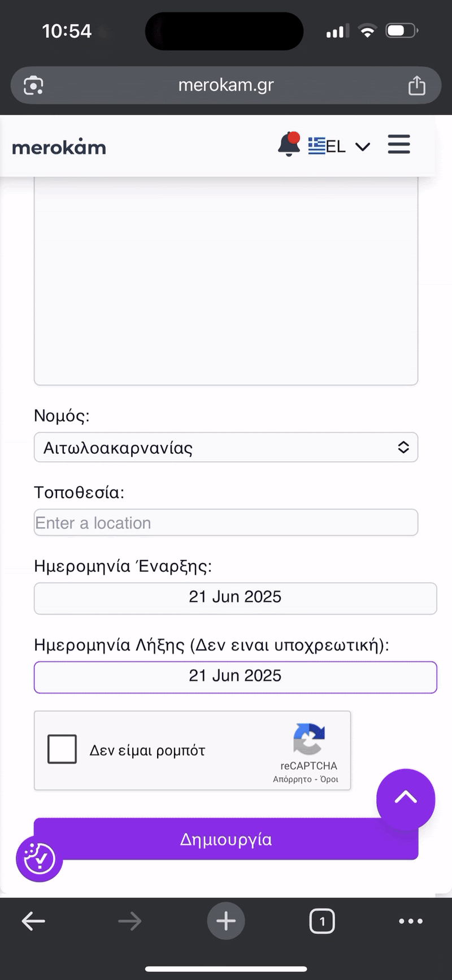
Task: Open the browser three-dot menu
Action: click(410, 921)
